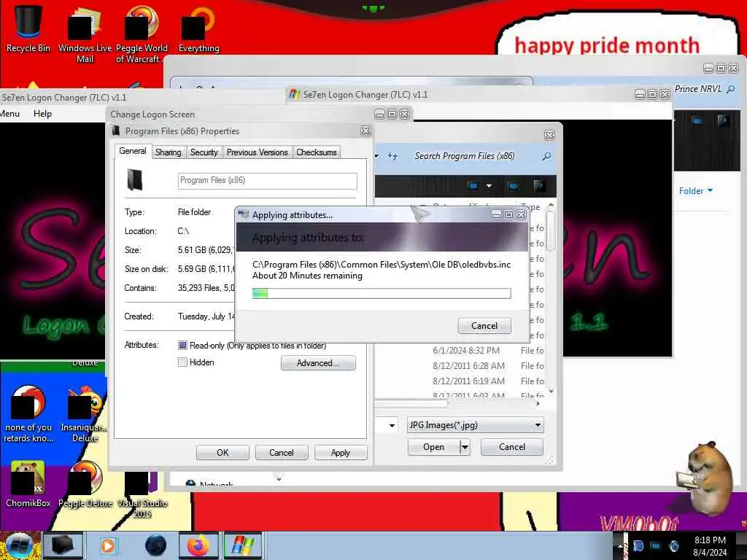
Task: Open the Help menu in Logon Changer
Action: click(42, 113)
